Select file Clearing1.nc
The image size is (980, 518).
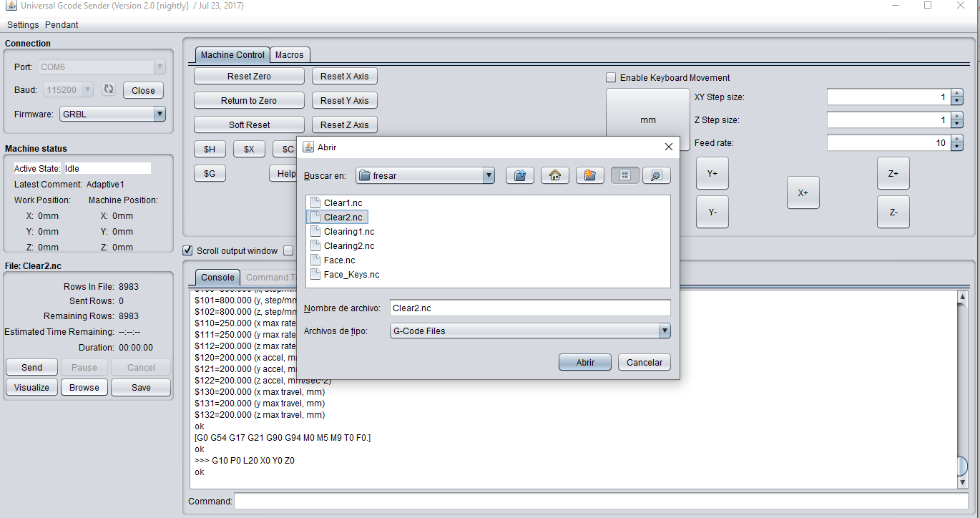(342, 231)
